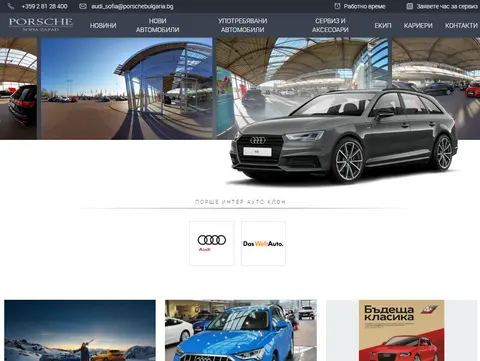
Task: Open the Кариери menu item
Action: pos(418,25)
